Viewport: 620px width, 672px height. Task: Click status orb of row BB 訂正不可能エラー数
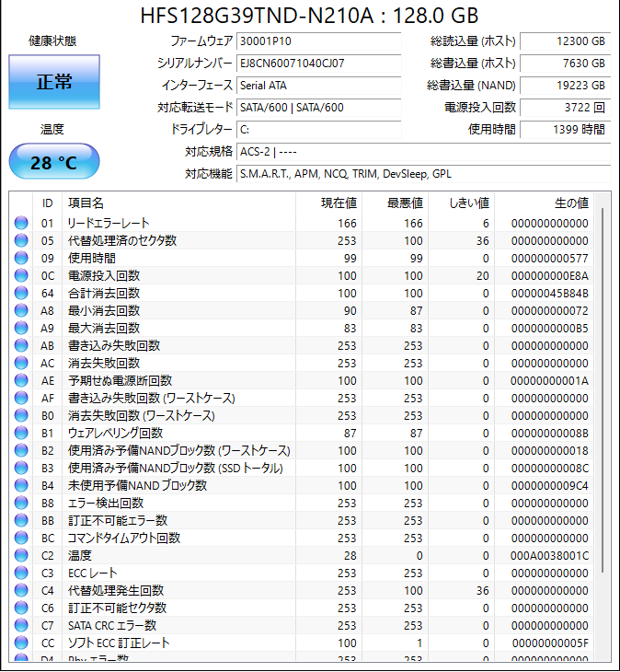point(21,520)
